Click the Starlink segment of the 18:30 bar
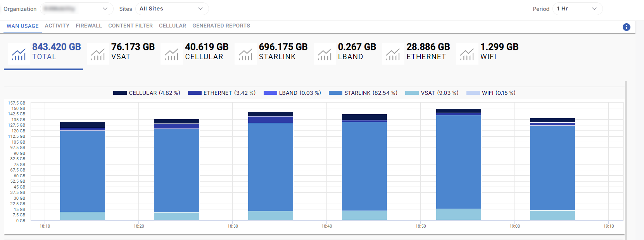 (x=271, y=166)
